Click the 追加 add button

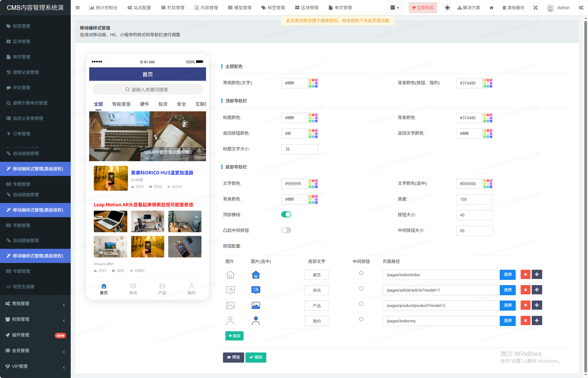click(234, 336)
